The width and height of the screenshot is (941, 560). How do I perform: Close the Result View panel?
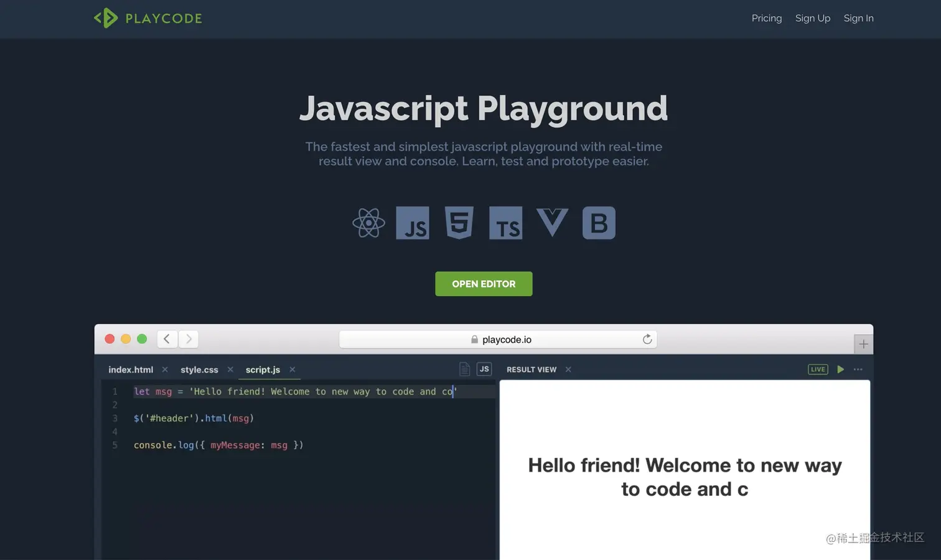pos(568,370)
